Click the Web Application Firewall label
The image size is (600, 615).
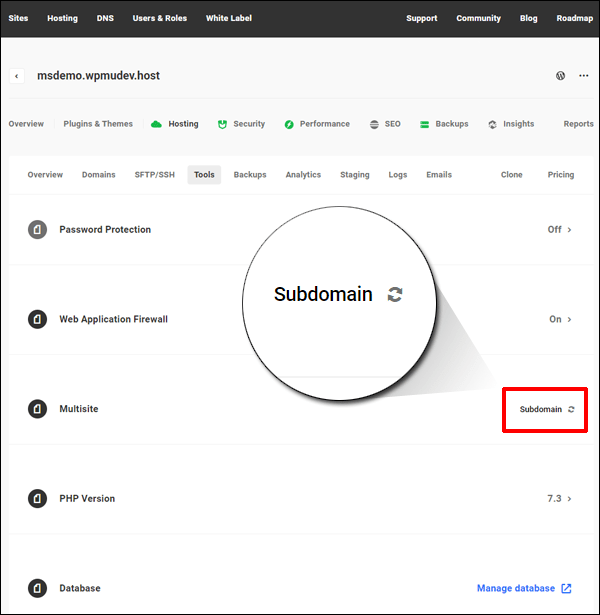113,319
